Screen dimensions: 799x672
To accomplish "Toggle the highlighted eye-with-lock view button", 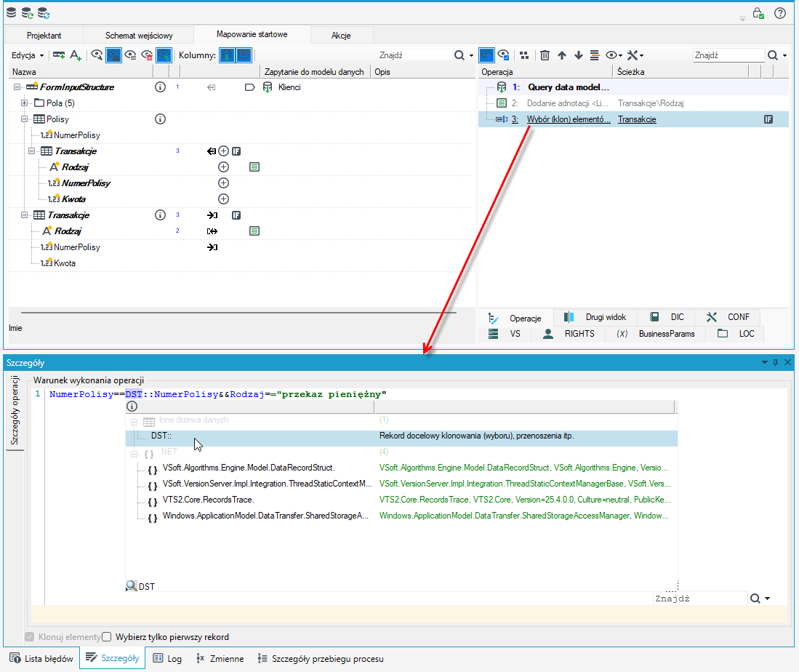I will point(113,55).
